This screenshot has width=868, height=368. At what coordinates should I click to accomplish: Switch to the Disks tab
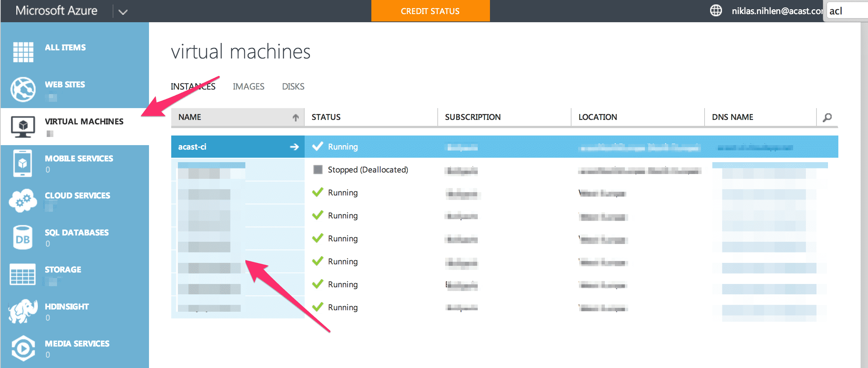tap(293, 87)
